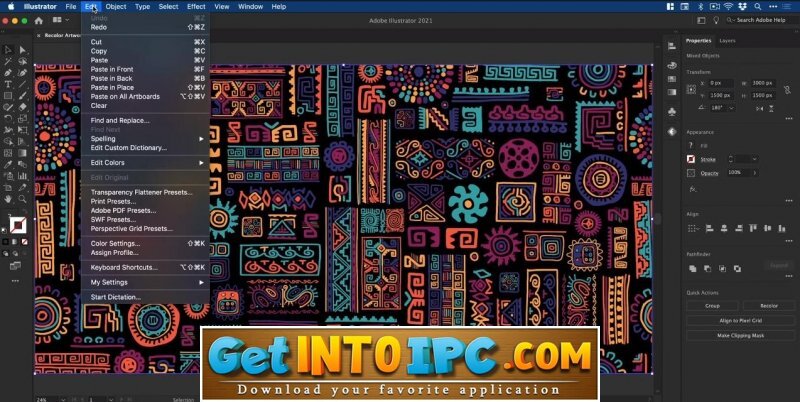
Task: Click the reference point locator in Transform
Action: (691, 89)
